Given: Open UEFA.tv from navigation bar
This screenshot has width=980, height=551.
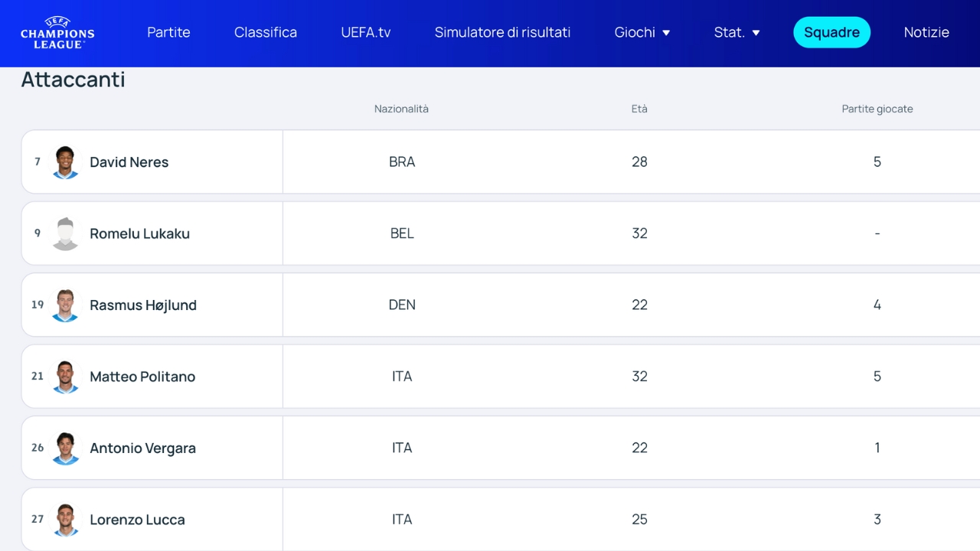Looking at the screenshot, I should pos(365,32).
